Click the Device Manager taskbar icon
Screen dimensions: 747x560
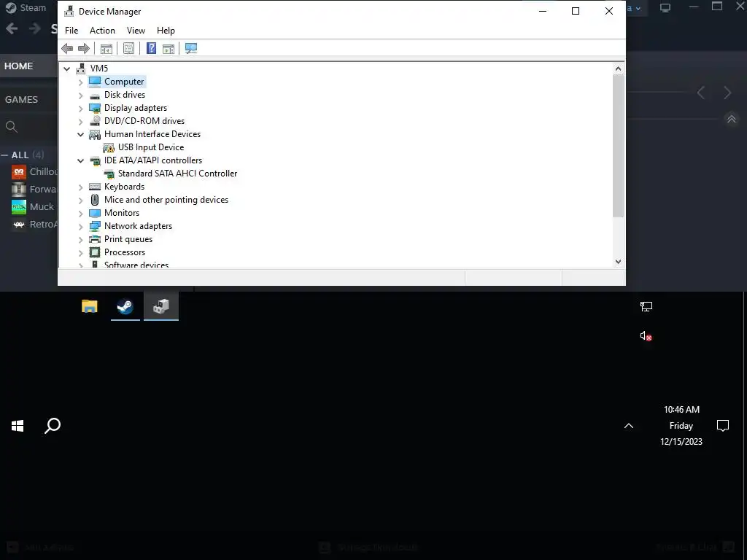click(161, 306)
